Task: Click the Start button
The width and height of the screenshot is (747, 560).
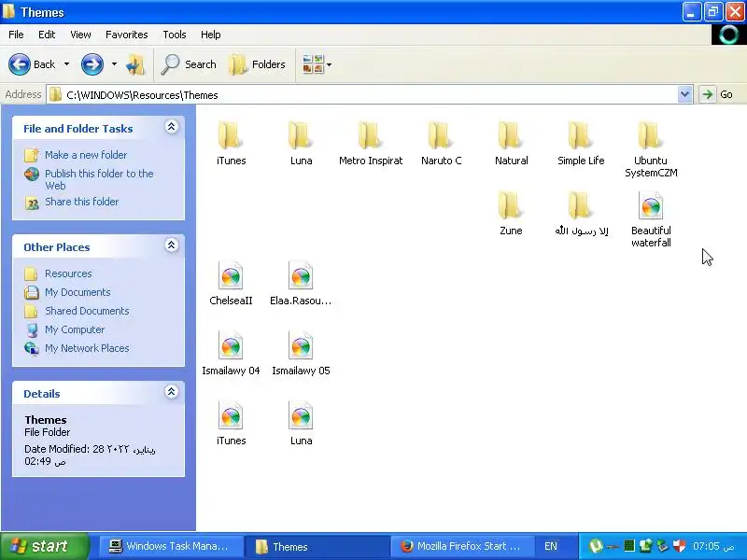Action: [x=44, y=546]
